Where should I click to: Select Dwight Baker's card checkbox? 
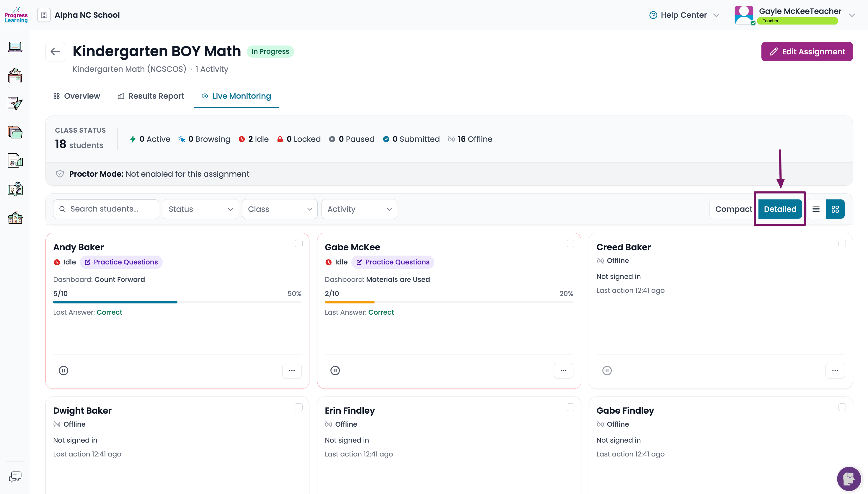click(x=298, y=407)
